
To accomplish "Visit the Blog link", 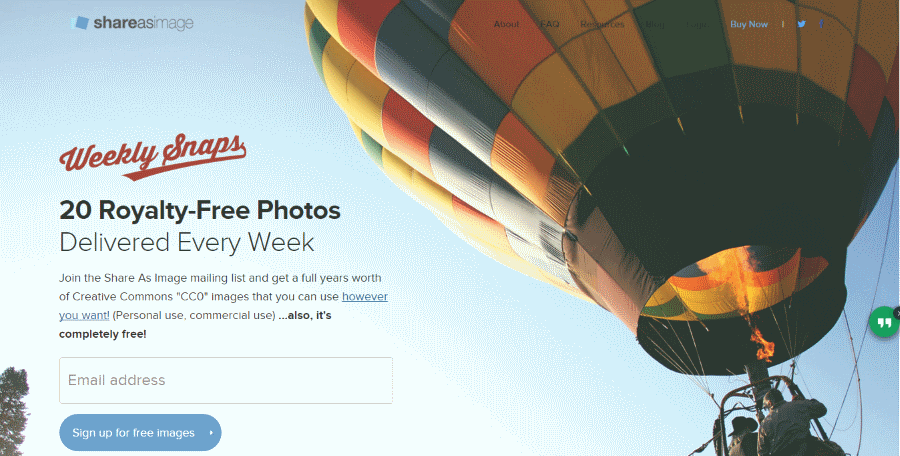I will click(x=655, y=24).
